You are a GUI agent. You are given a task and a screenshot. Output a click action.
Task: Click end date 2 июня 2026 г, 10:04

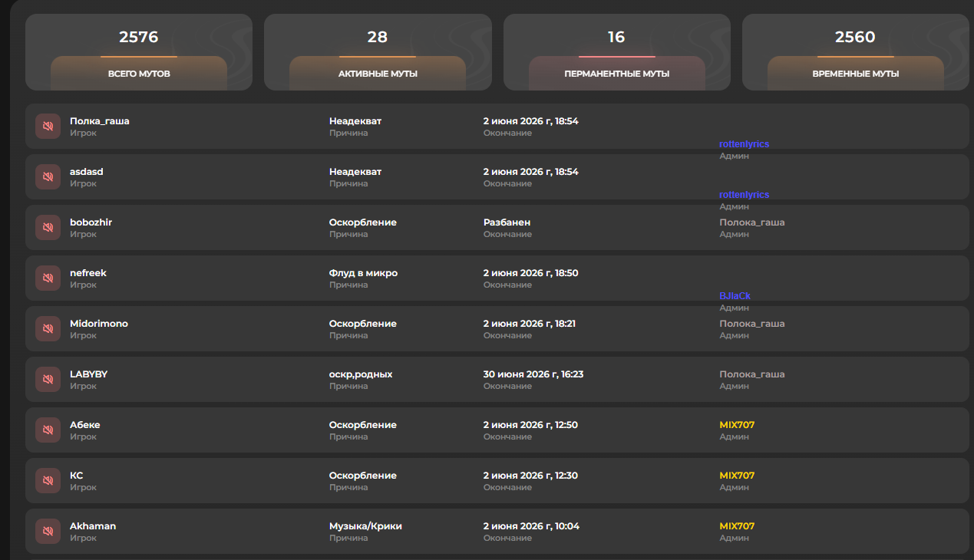click(531, 526)
